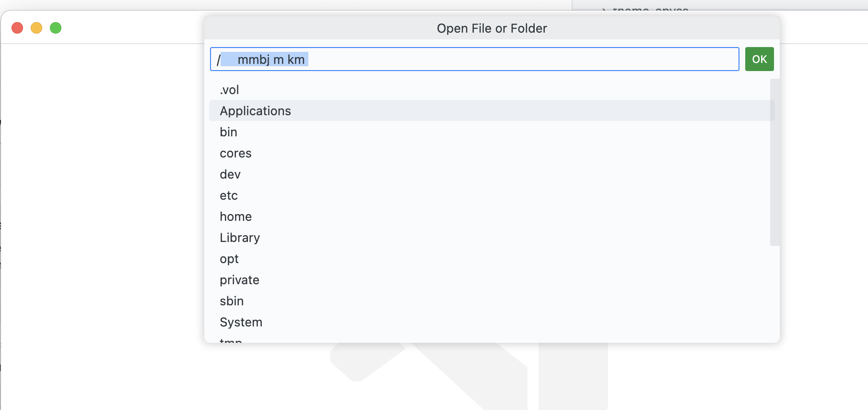Click the partially visible tmp entry

pos(230,340)
